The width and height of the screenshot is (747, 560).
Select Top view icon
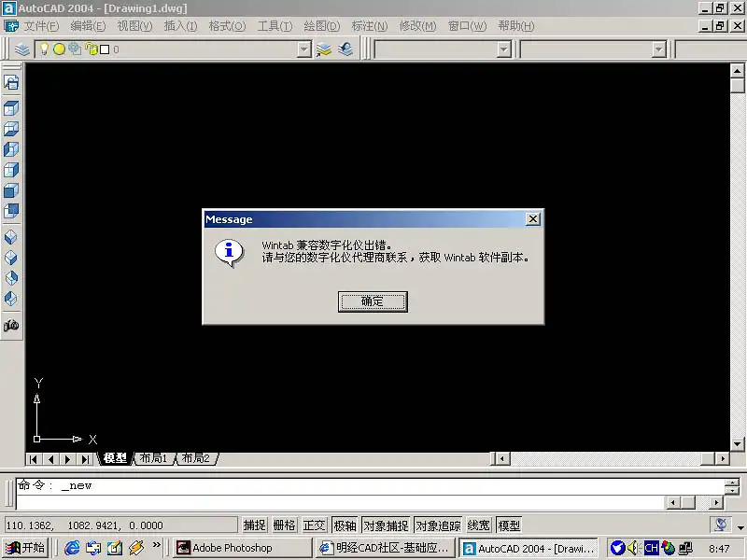point(11,108)
